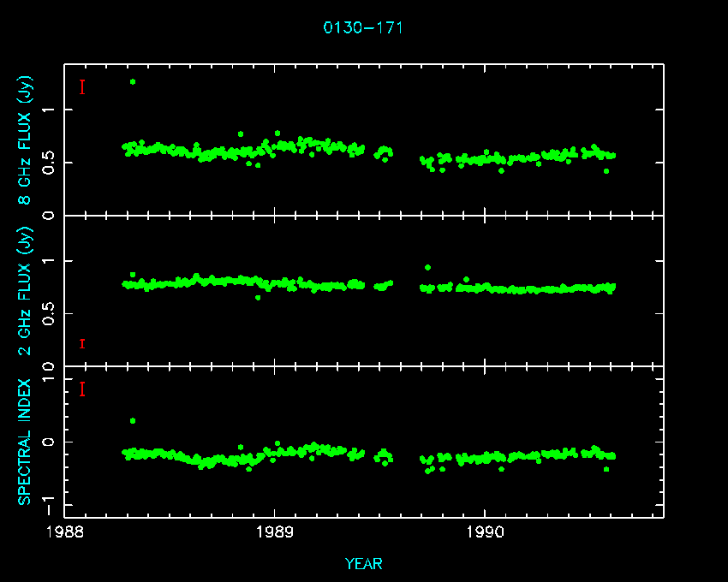This screenshot has width=728, height=582.
Task: Click red error bar in 2 GHz panel
Action: (x=82, y=343)
